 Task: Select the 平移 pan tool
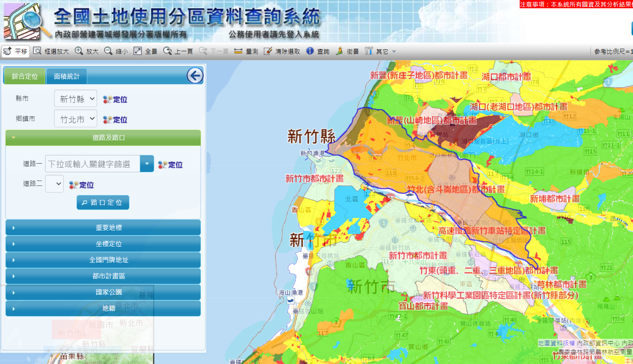coord(16,51)
